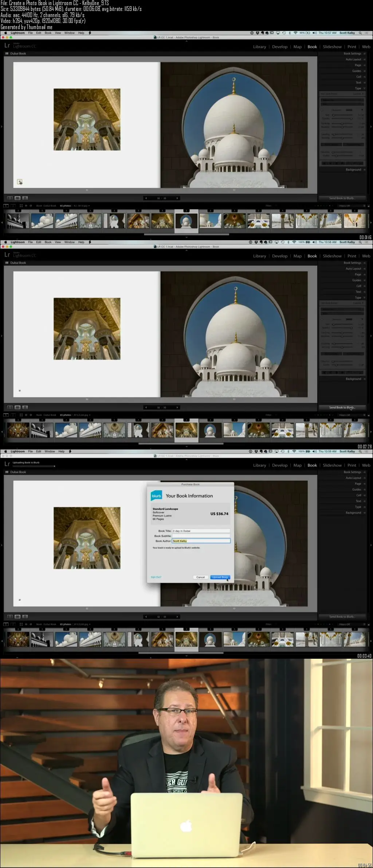The width and height of the screenshot is (373, 868).
Task: Adjust Type panel Size slider in 10:57 AM frame
Action: pyautogui.click(x=342, y=115)
